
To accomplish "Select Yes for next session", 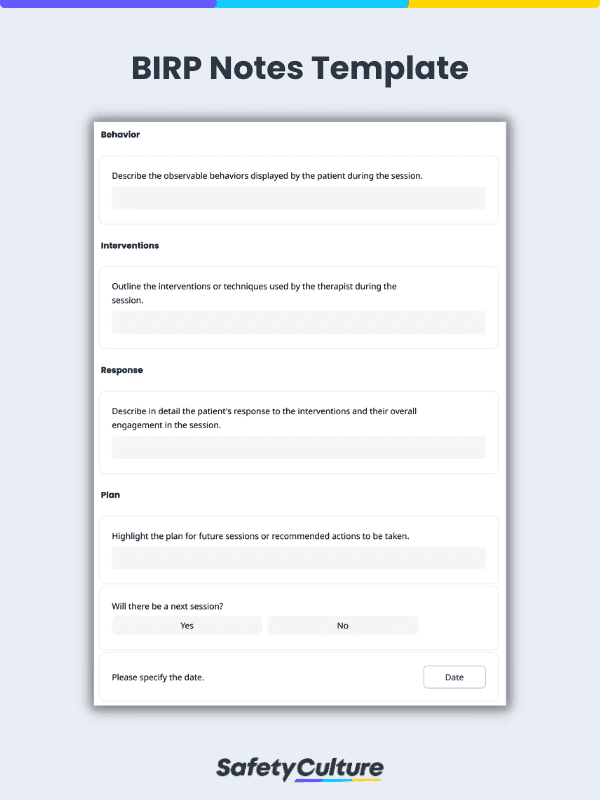I will [x=187, y=626].
